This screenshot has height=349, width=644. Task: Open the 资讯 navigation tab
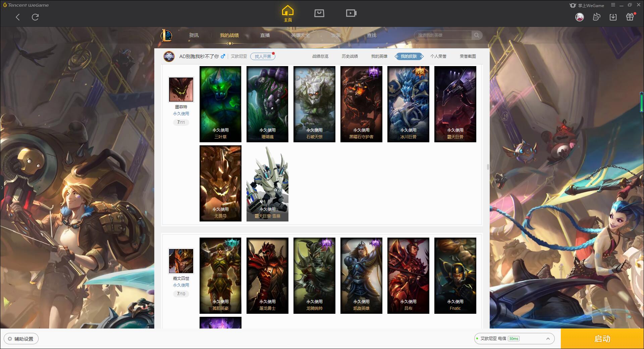tap(194, 35)
